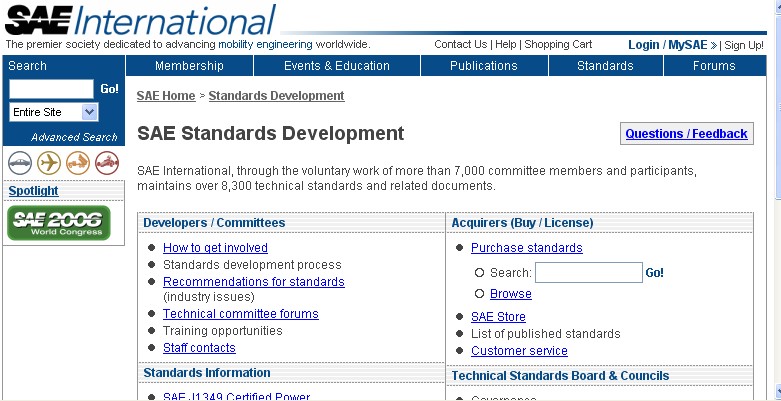
Task: Click the Standards development process text
Action: 252,265
